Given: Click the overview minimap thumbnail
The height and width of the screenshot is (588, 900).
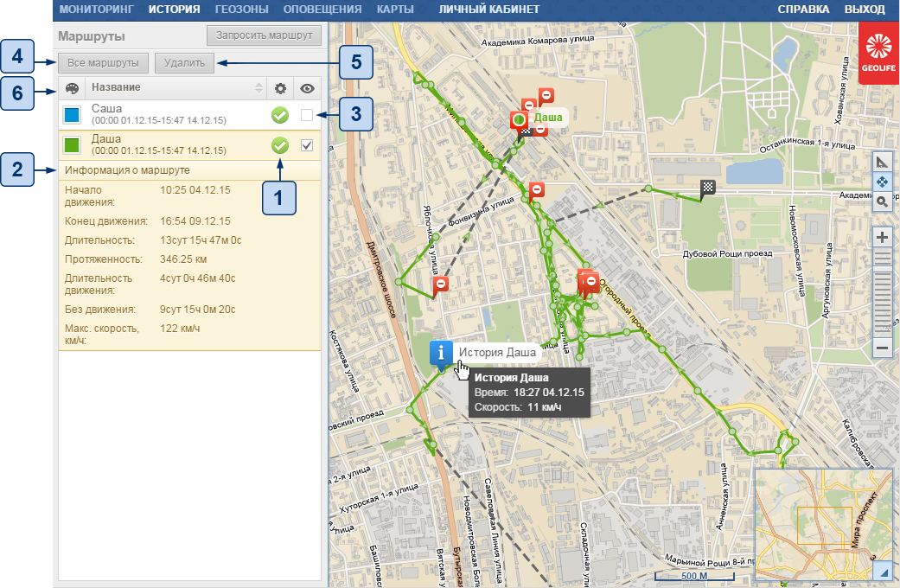Looking at the screenshot, I should pyautogui.click(x=822, y=524).
